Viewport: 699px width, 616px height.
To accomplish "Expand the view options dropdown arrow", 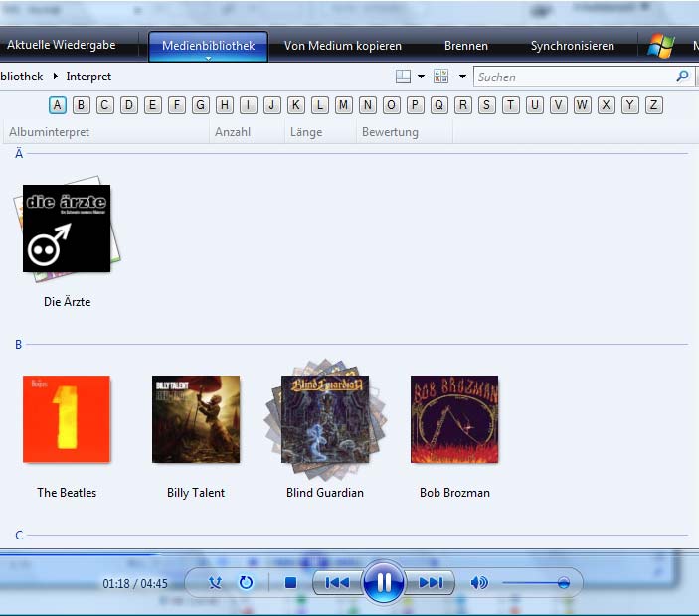I will 462,77.
